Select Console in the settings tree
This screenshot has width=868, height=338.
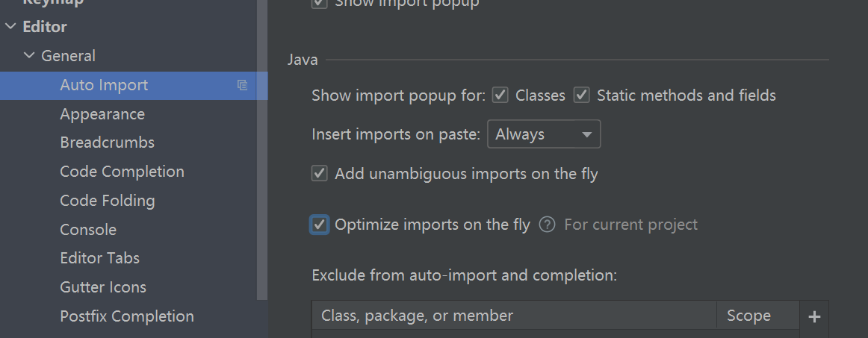pyautogui.click(x=88, y=230)
